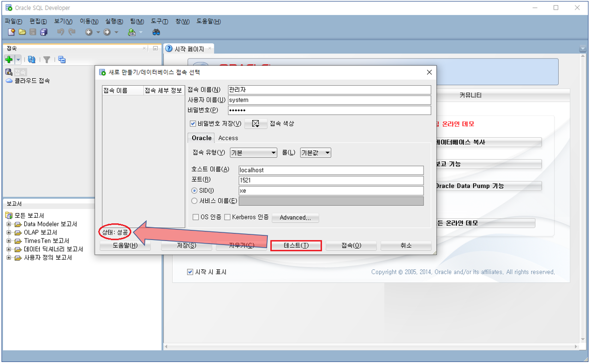The width and height of the screenshot is (590, 364).
Task: Close the connection dialog with X
Action: click(x=429, y=72)
